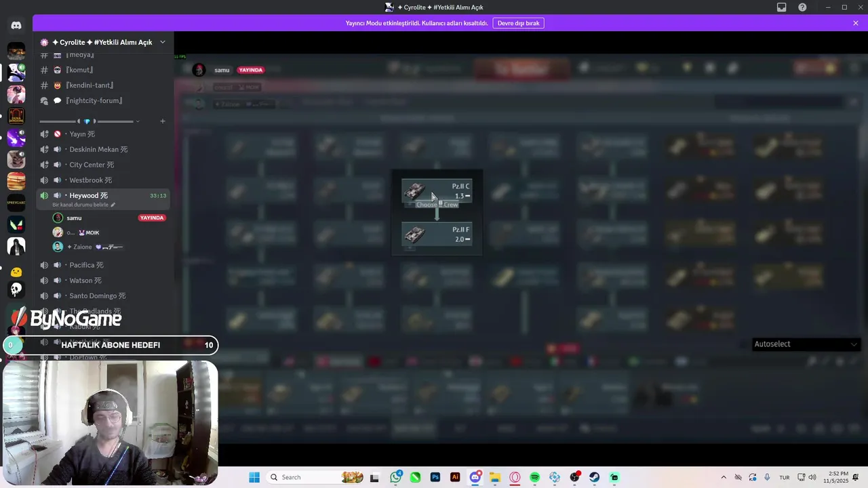Switch to Discord in taskbar
Viewport: 868px width, 488px height.
pos(475,477)
